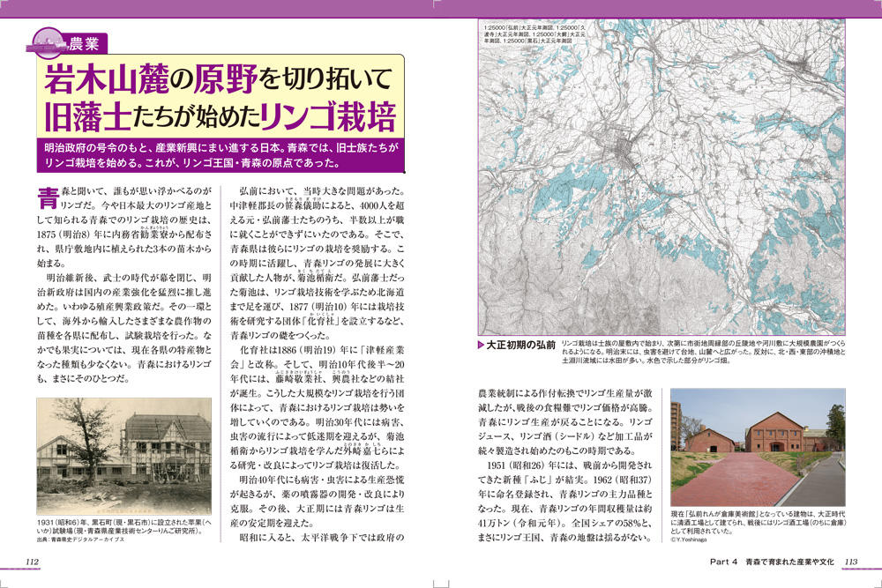Open the 1931 apple experiment station photograph

tap(124, 457)
